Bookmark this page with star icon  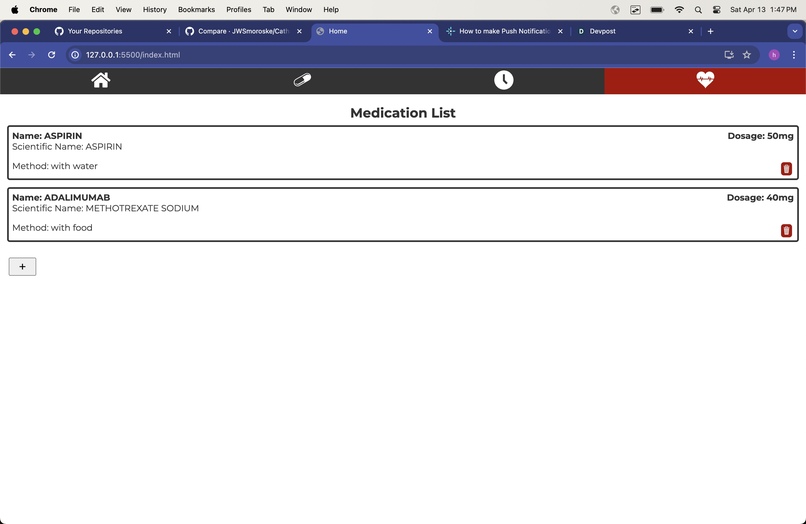[x=746, y=55]
